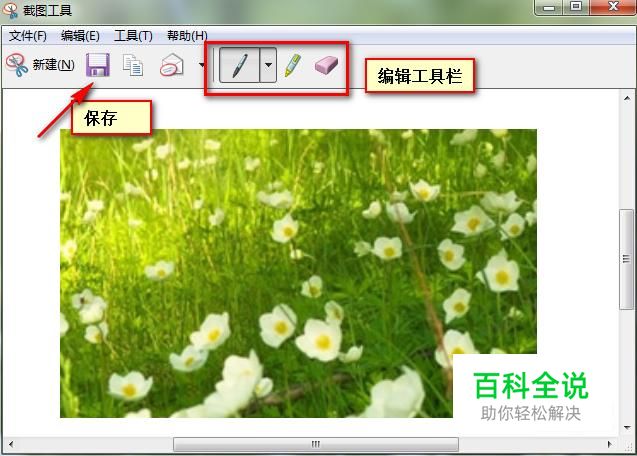Viewport: 637px width, 456px height.
Task: Click the New snip scissors button
Action: (40, 65)
